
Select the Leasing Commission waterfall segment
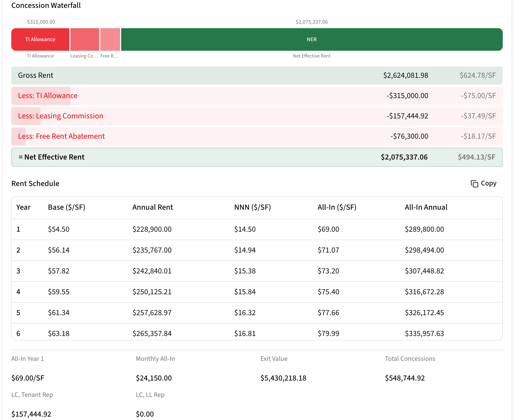[x=85, y=39]
